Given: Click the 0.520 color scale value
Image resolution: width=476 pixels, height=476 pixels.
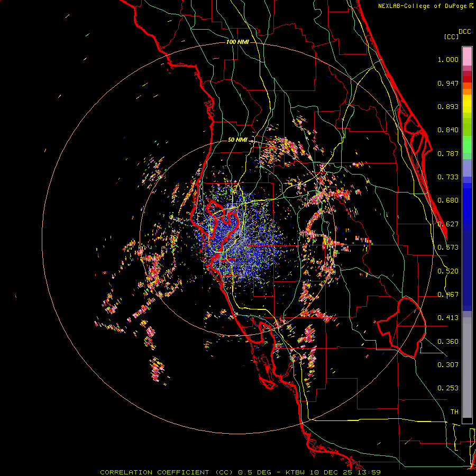Looking at the screenshot, I should tap(448, 271).
